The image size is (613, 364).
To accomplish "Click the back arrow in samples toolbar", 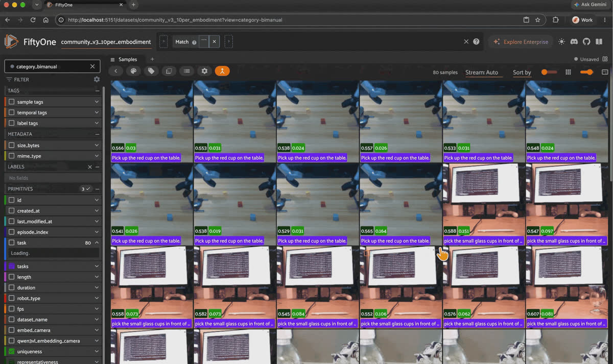I will tap(116, 71).
